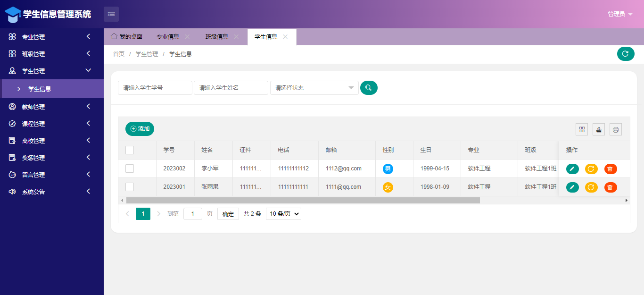Click the 教师管理 sidebar icon

click(x=13, y=107)
